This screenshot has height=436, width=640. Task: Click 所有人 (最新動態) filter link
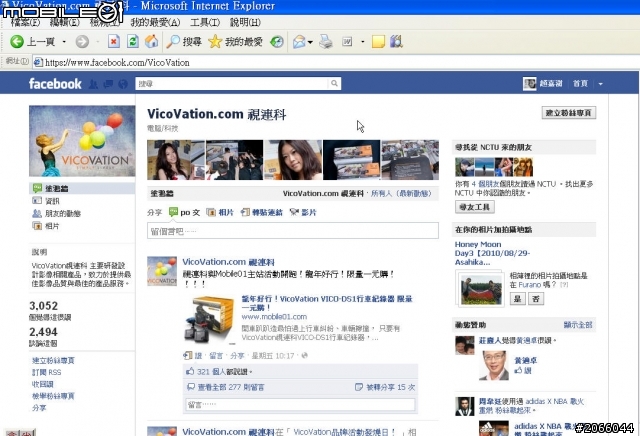click(x=401, y=194)
